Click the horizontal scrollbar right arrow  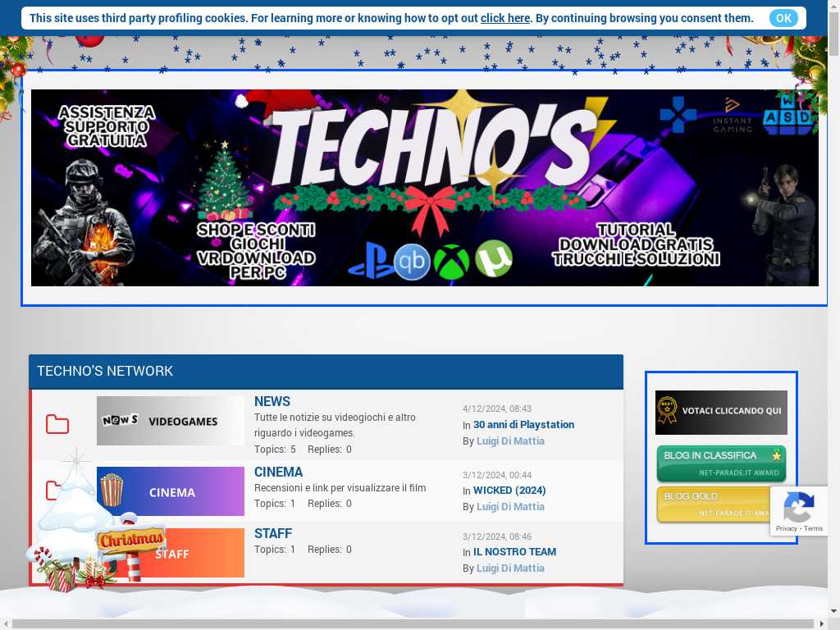pyautogui.click(x=822, y=624)
